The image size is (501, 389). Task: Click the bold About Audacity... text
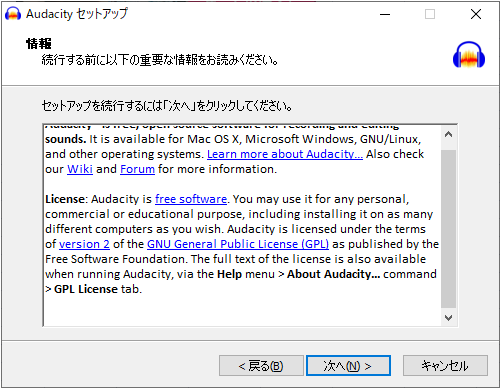click(333, 274)
